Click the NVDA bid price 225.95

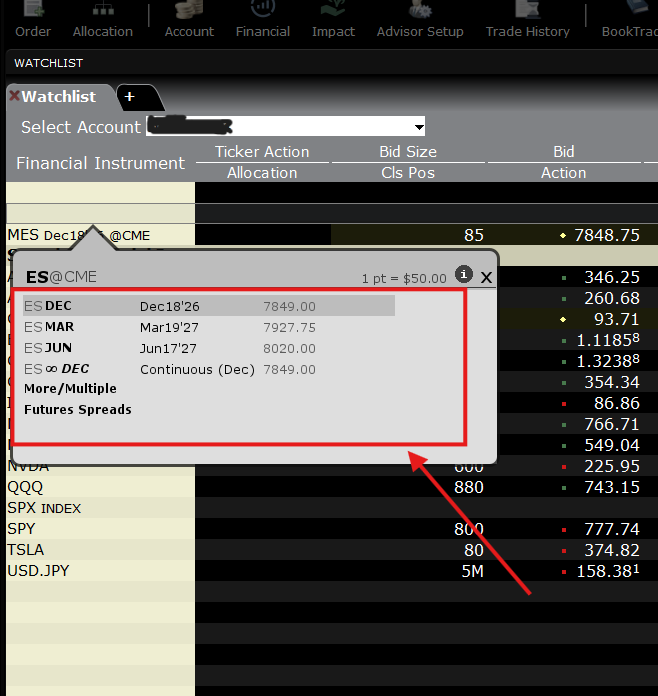pyautogui.click(x=611, y=466)
